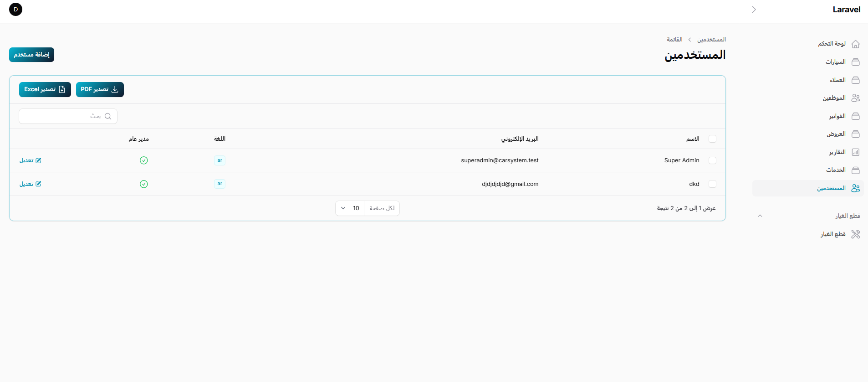Viewport: 868px width, 382px height.
Task: Go to الفواتير in the sidebar
Action: [x=837, y=116]
